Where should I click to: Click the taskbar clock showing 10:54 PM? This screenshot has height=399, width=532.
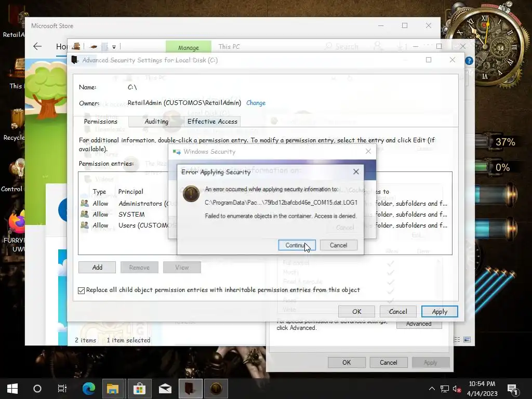(x=482, y=389)
